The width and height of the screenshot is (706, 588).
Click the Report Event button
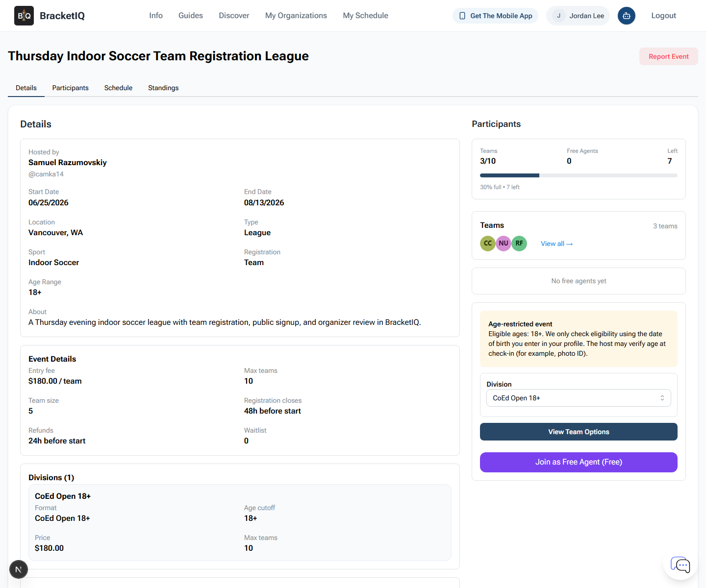tap(669, 56)
